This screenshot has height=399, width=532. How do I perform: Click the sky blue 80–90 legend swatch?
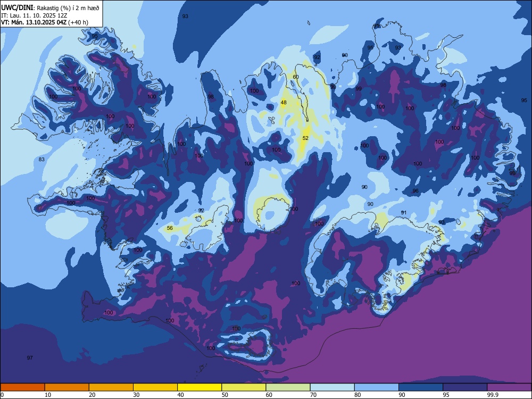pos(377,387)
